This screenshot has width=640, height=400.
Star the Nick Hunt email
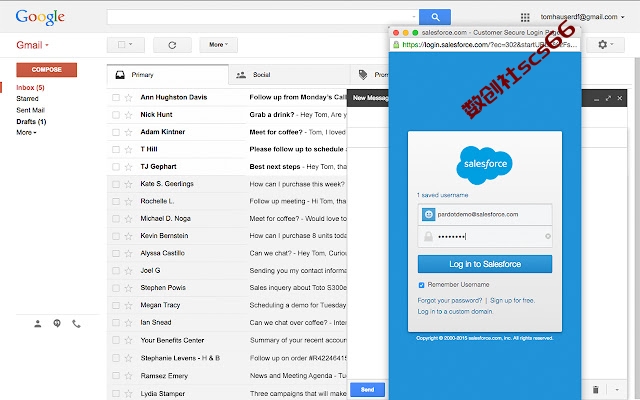pyautogui.click(x=129, y=115)
